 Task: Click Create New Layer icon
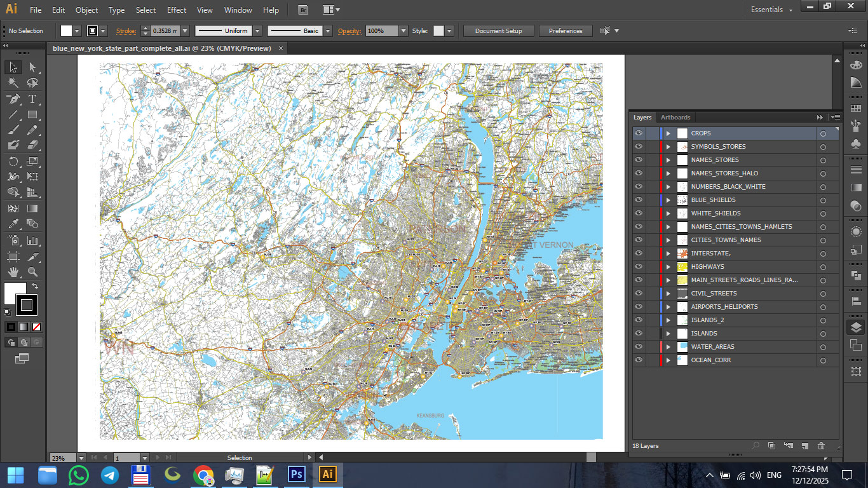click(x=804, y=446)
